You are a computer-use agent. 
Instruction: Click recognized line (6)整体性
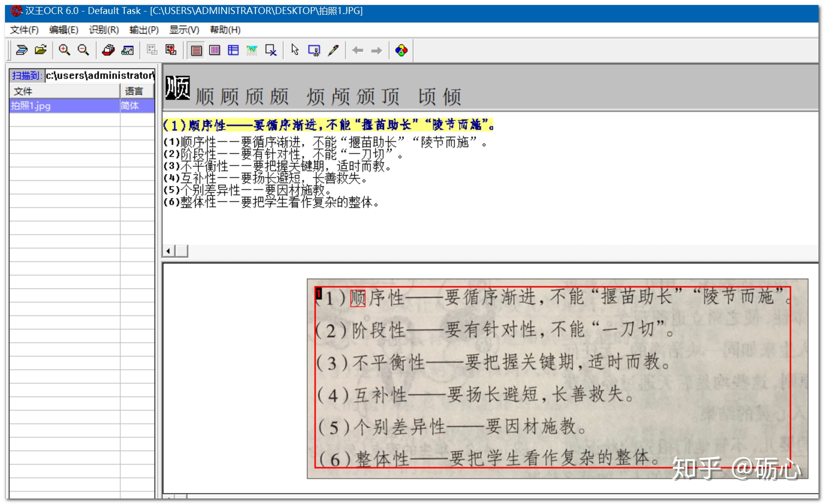(x=271, y=202)
